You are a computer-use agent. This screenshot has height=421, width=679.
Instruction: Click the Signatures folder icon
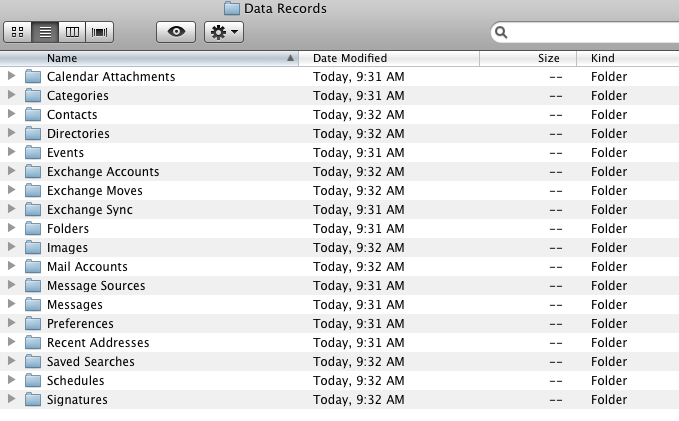pos(33,399)
